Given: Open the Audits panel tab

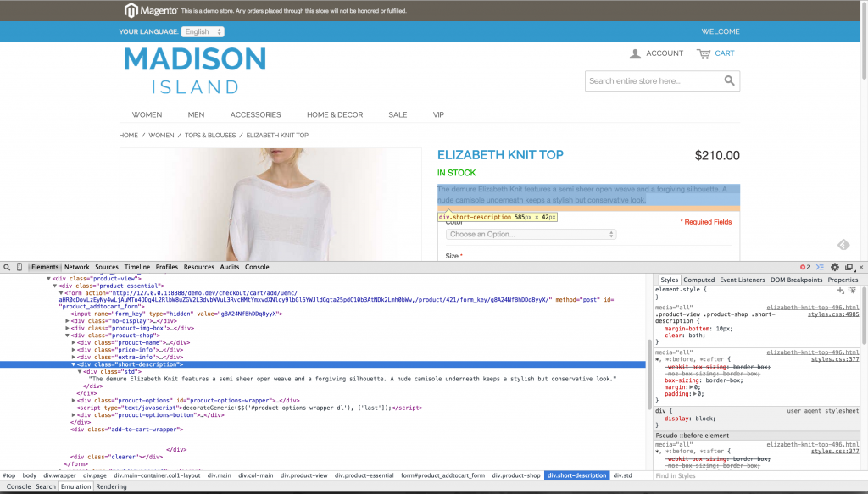Looking at the screenshot, I should pyautogui.click(x=230, y=267).
